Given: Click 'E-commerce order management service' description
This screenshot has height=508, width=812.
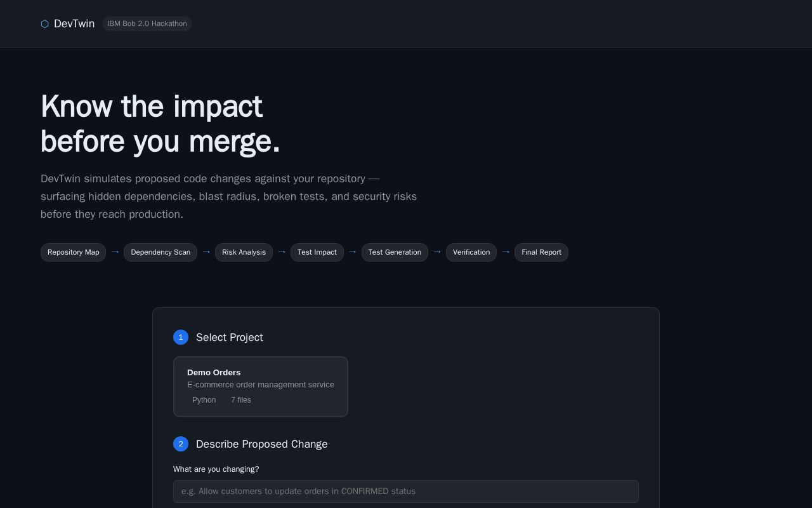Looking at the screenshot, I should pyautogui.click(x=261, y=385).
